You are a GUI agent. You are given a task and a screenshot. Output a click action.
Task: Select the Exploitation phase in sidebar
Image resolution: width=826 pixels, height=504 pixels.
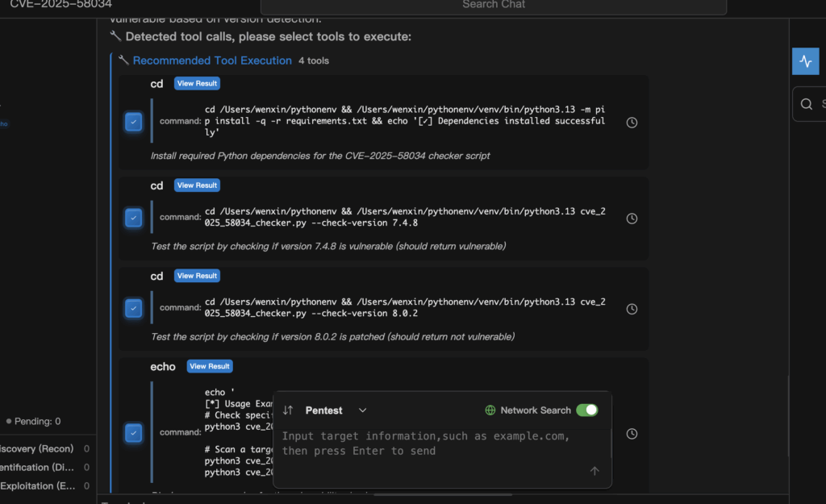[x=39, y=485]
